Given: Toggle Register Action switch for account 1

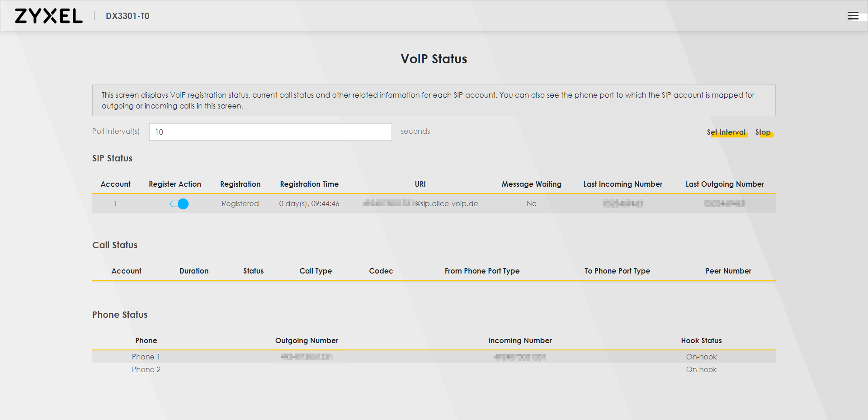Looking at the screenshot, I should (179, 204).
